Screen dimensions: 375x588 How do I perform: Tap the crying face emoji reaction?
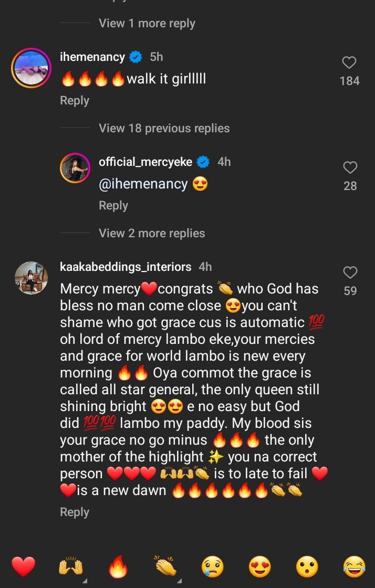point(213,567)
